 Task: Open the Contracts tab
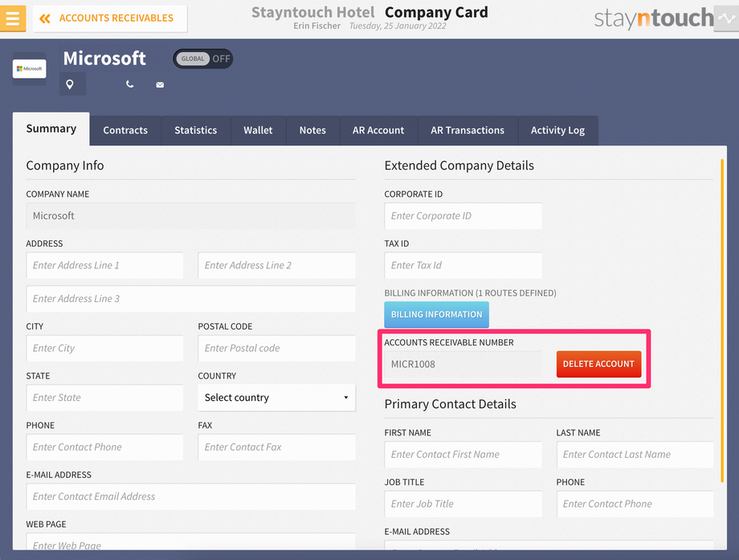[x=125, y=131]
